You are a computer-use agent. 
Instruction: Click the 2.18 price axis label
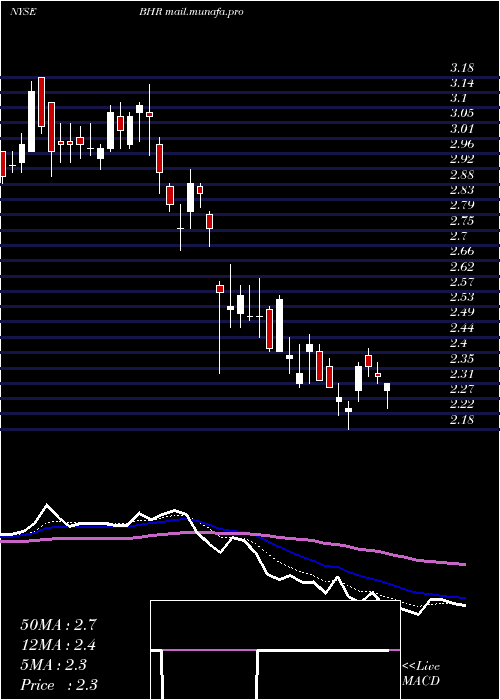pos(462,420)
